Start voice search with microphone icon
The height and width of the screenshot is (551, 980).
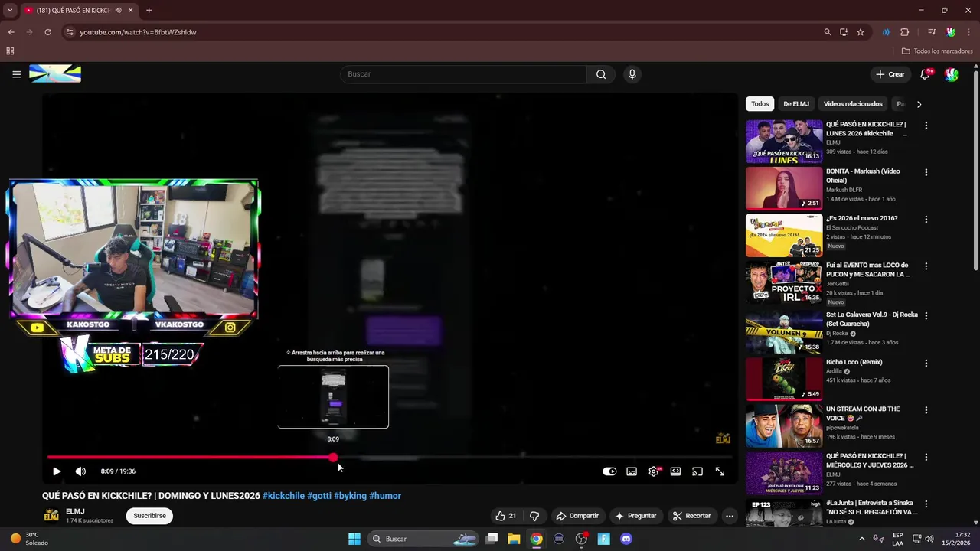632,74
